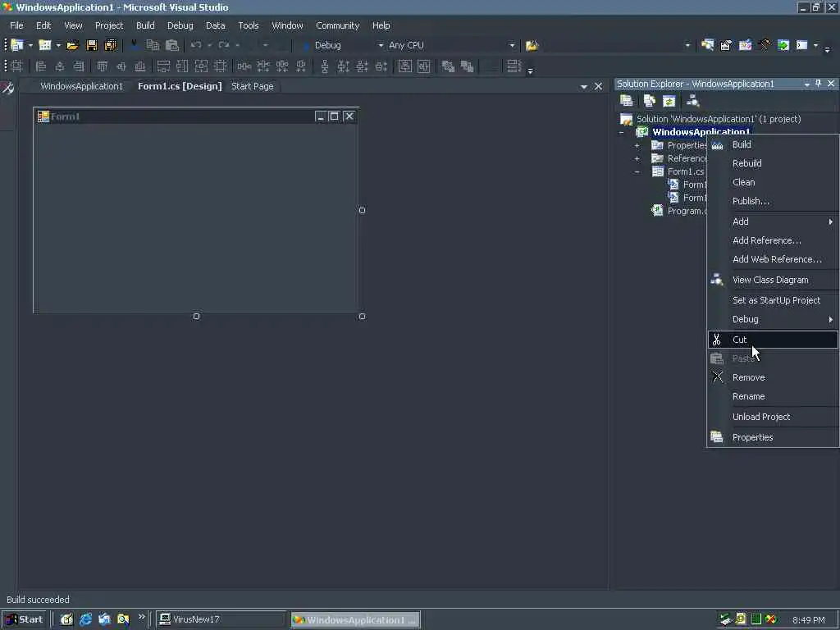The width and height of the screenshot is (840, 630).
Task: Open the Add submenu in the context menu
Action: point(773,221)
